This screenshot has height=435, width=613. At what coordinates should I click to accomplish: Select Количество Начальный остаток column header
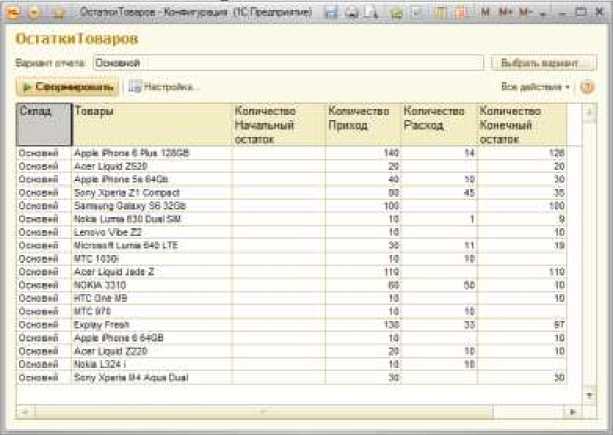coord(279,125)
